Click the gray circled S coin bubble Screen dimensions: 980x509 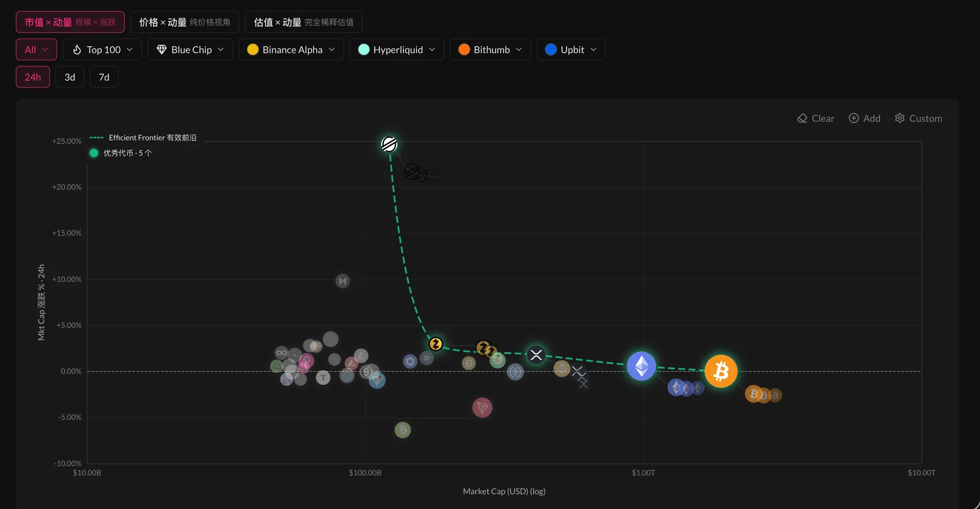(x=366, y=372)
